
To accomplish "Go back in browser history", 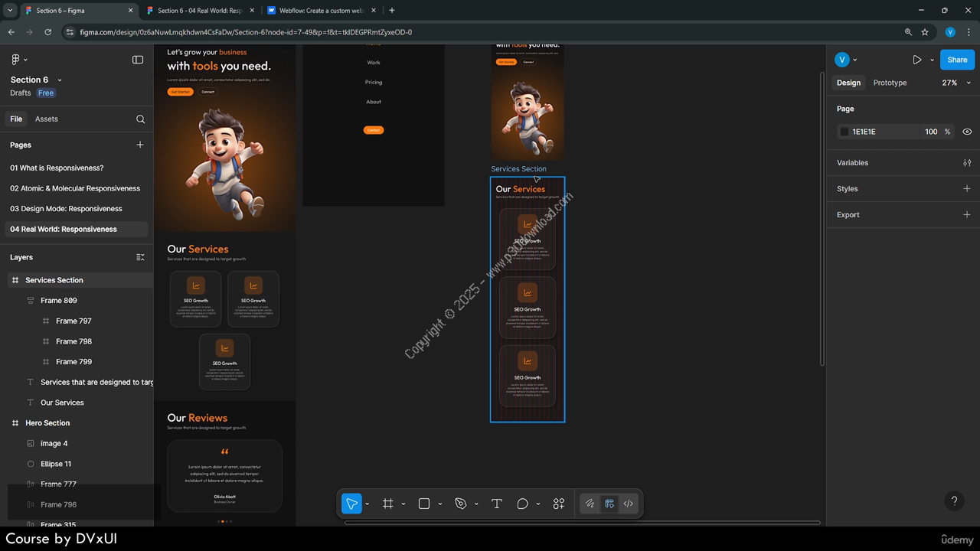I will [x=11, y=32].
